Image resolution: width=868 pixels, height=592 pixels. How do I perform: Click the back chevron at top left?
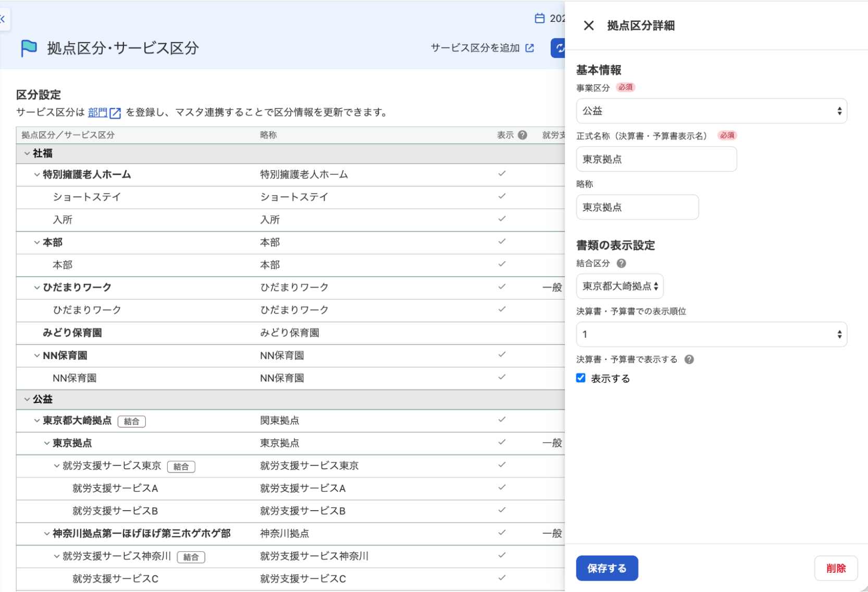(3, 19)
